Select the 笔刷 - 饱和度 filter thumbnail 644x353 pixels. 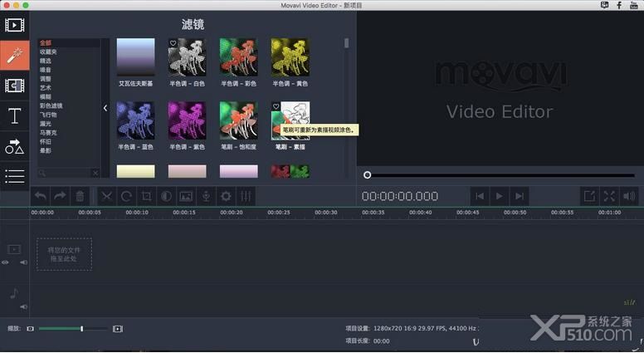(x=239, y=120)
